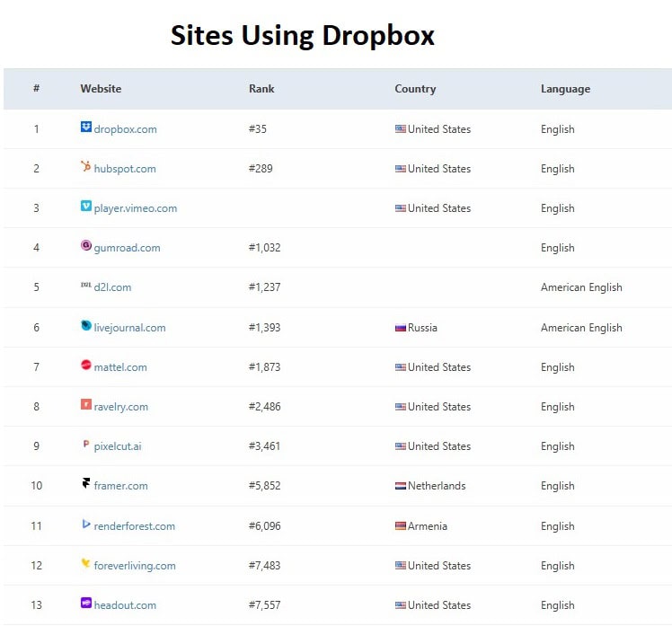Select the rank value #1,032
This screenshot has height=626, width=672.
(x=264, y=248)
